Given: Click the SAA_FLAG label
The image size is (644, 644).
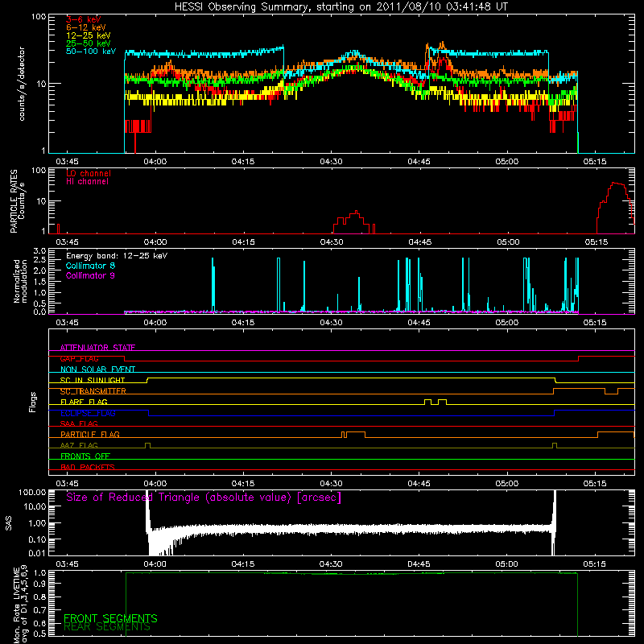Looking at the screenshot, I should 79,423.
